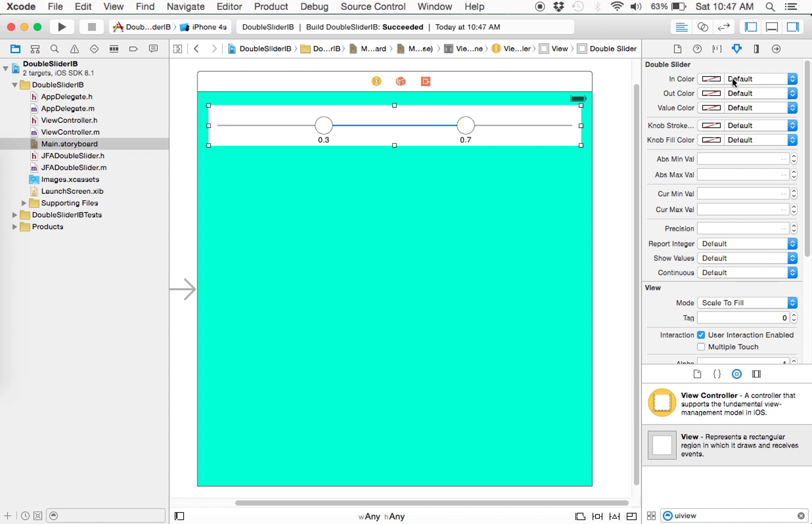The image size is (812, 524).
Task: Click the slider knob labeled 0.3
Action: pos(323,125)
